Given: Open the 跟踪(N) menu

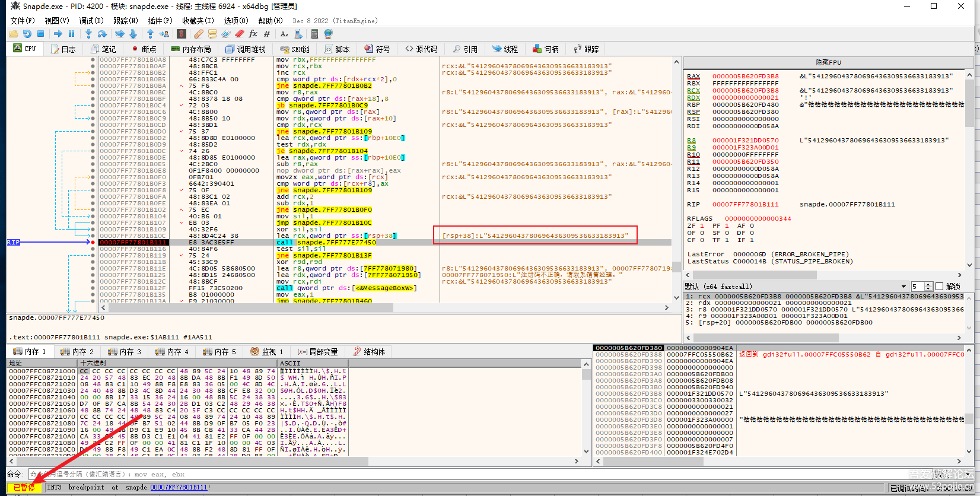Looking at the screenshot, I should click(x=126, y=21).
